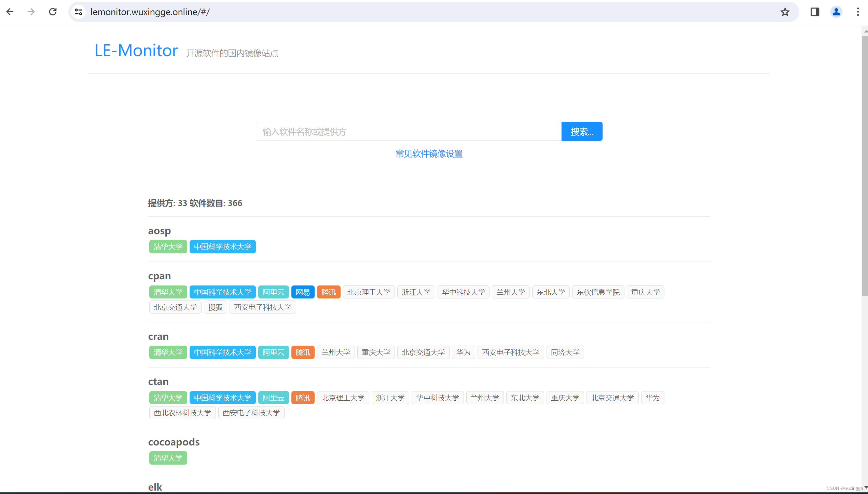
Task: Open 重庆大学 mirror under cran
Action: point(376,352)
